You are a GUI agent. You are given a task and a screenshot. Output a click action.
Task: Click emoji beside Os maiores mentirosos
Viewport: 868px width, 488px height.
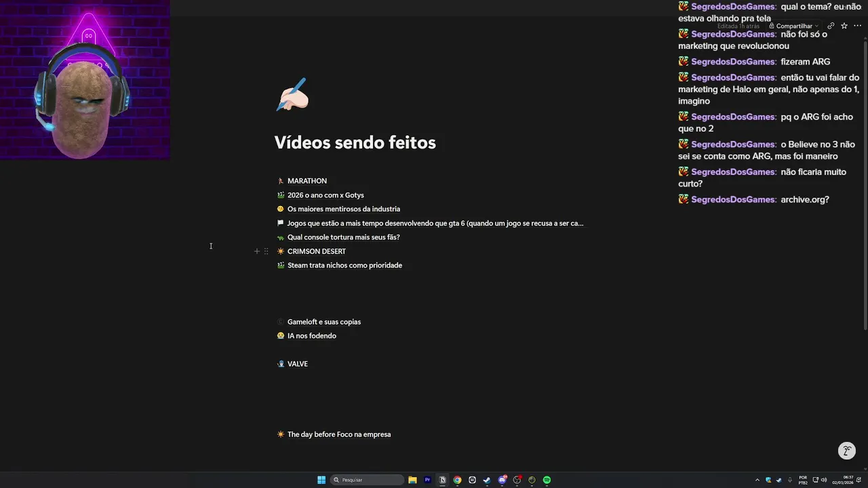[x=281, y=209]
